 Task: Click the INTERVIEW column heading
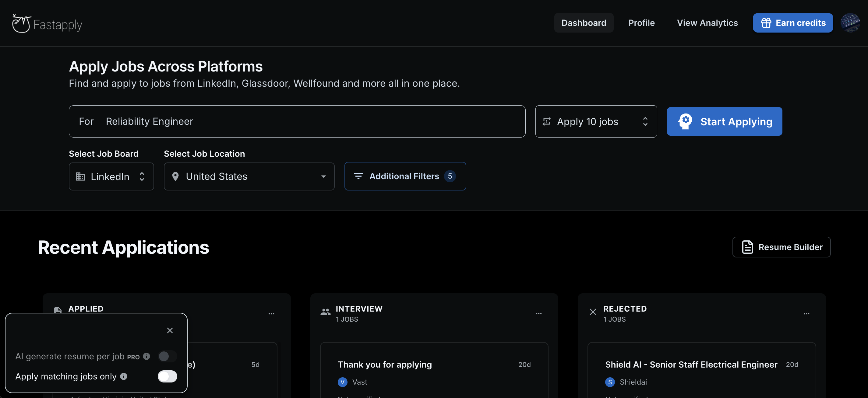[359, 309]
